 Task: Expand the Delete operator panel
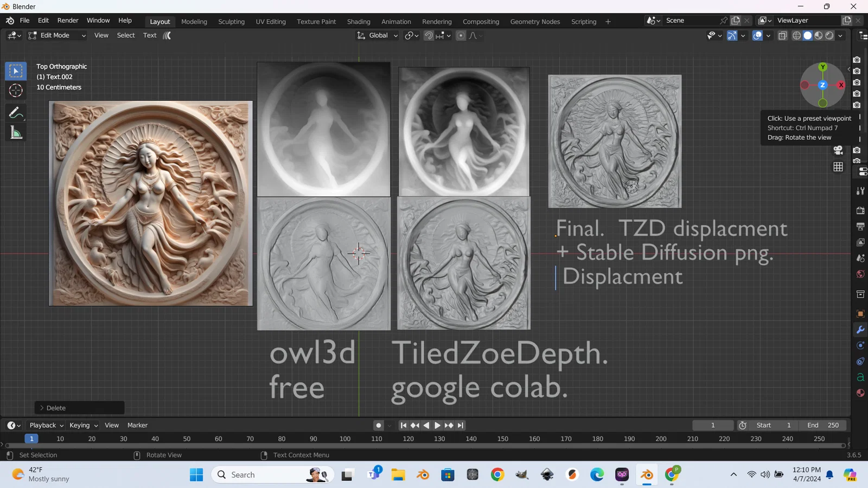click(x=80, y=408)
